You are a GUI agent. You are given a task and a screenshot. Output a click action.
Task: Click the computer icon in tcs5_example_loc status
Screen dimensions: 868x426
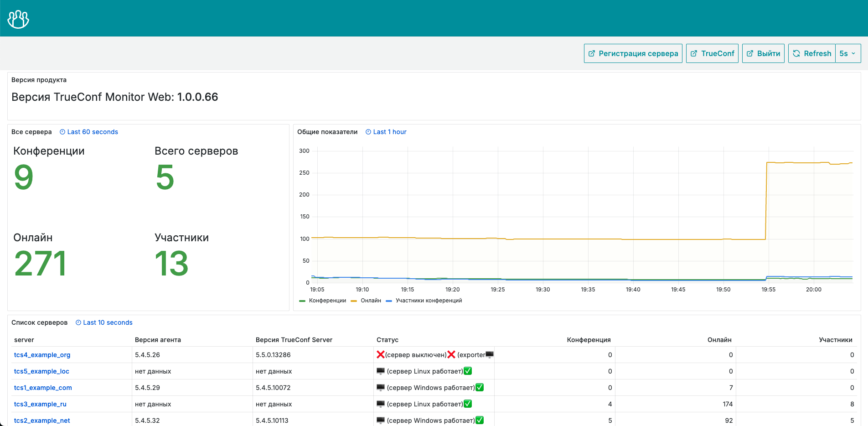pos(381,371)
